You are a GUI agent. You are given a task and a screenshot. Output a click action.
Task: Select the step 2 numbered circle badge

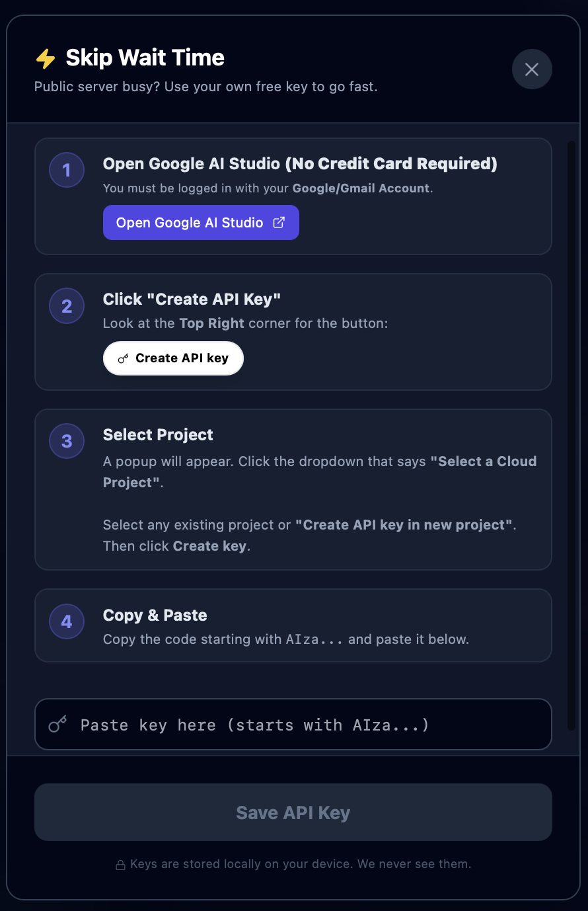66,305
